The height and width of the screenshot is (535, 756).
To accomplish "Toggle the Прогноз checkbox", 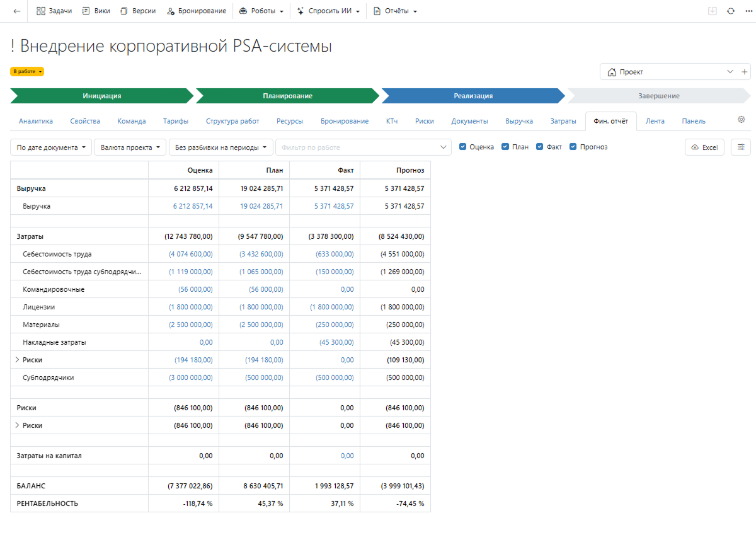I will [573, 147].
